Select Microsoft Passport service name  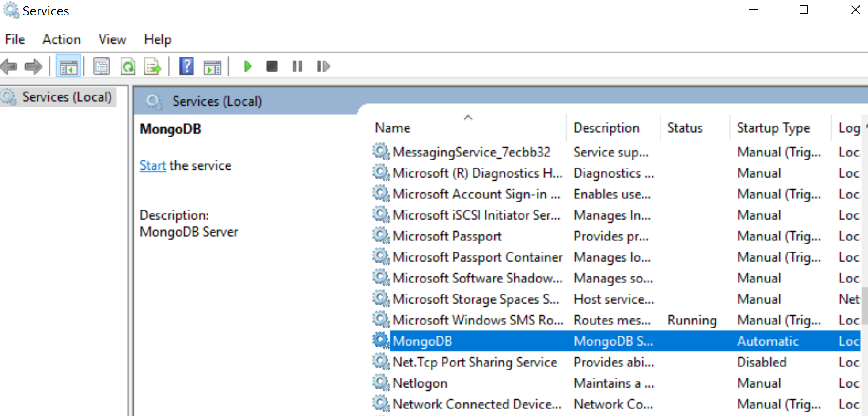[x=447, y=236]
